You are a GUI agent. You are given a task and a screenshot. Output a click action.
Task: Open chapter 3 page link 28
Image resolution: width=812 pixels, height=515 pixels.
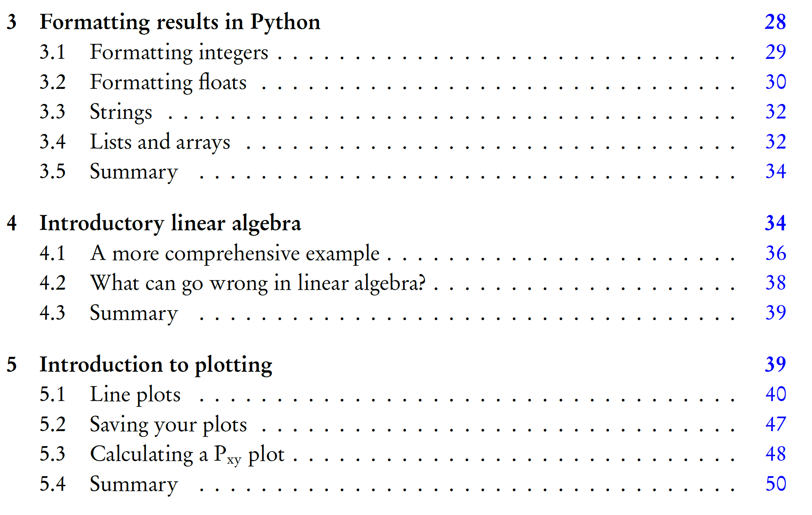pyautogui.click(x=775, y=22)
